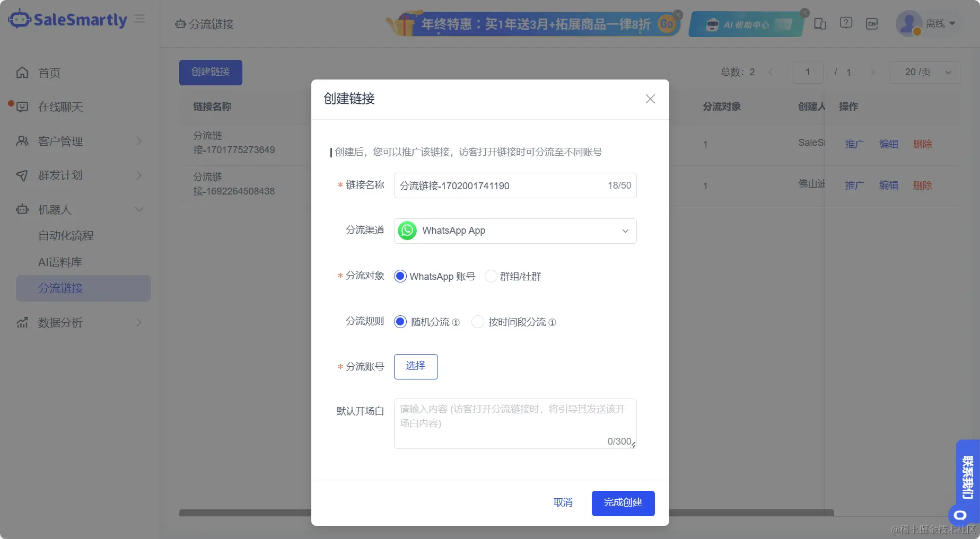
Task: Open AI语料库 submenu item
Action: [x=60, y=262]
